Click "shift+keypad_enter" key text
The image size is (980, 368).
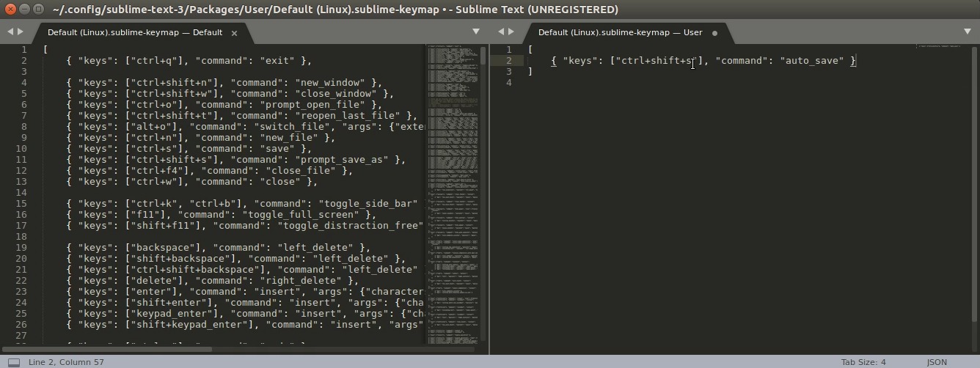(189, 325)
